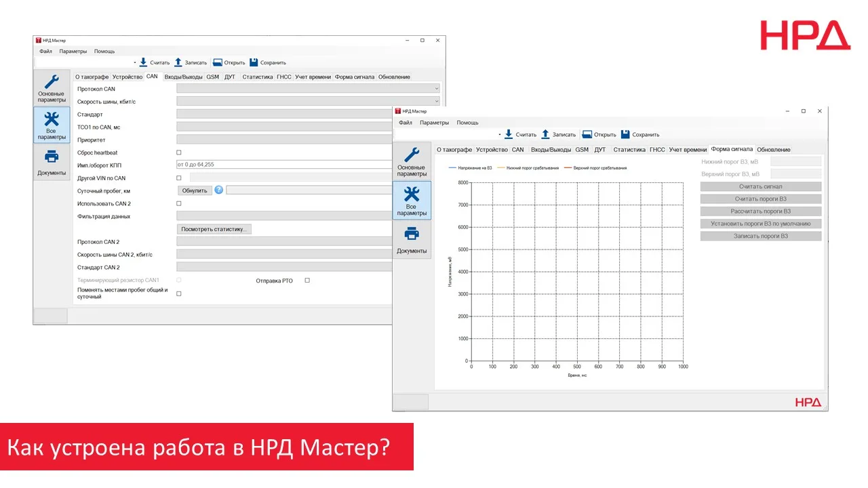Open Стандарт CAN 2 dropdown
868x488 pixels.
pyautogui.click(x=284, y=267)
